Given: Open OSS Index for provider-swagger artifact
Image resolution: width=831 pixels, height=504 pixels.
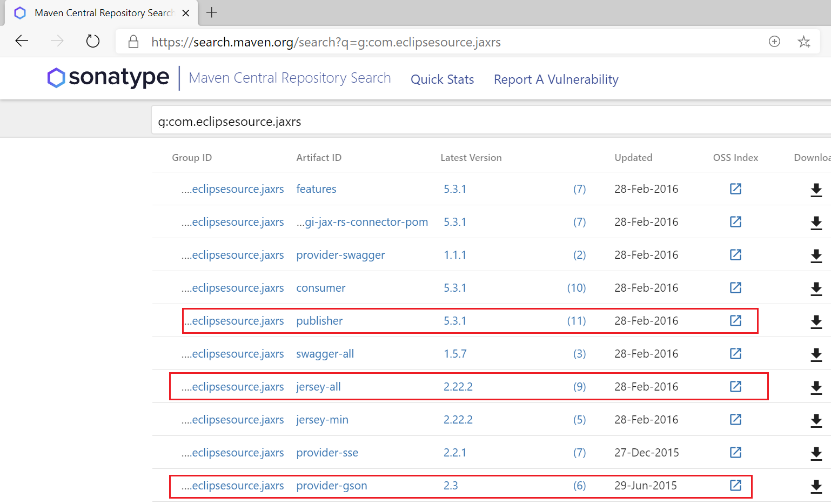Looking at the screenshot, I should pos(735,254).
